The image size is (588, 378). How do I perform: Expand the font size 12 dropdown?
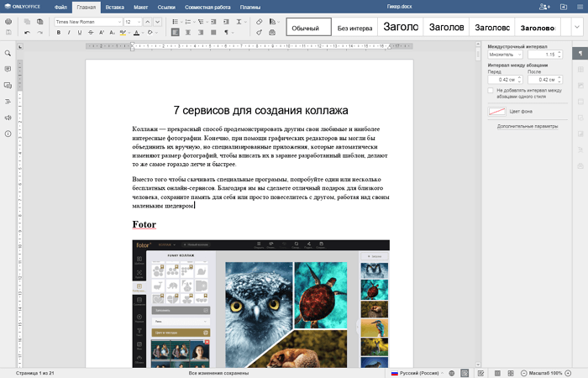(x=139, y=21)
